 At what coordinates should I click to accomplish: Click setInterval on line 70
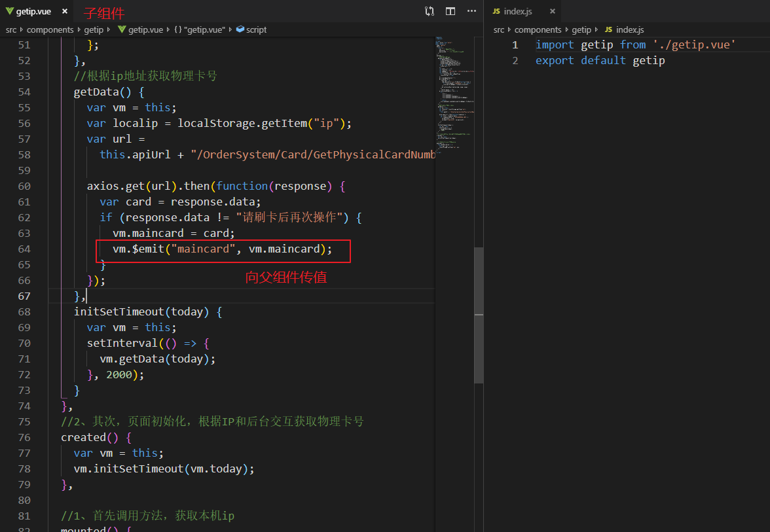click(122, 343)
